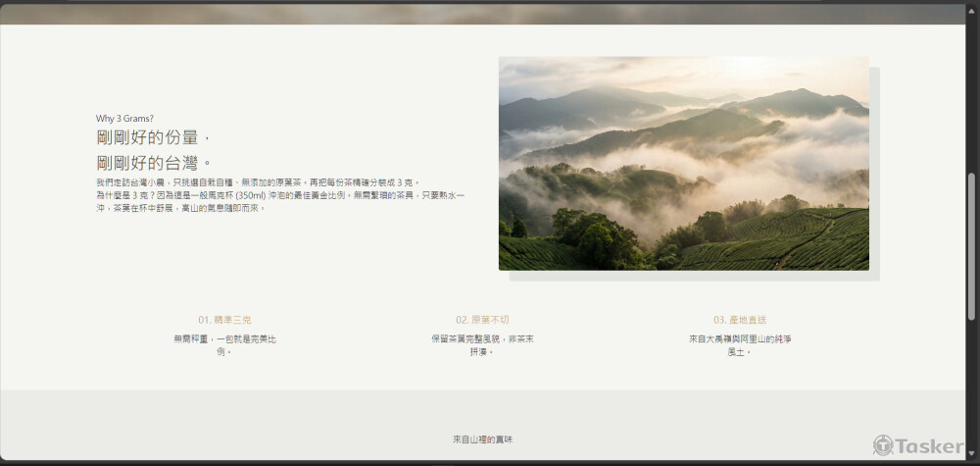Select the "03. 產地直送" feature title
Screen dimensions: 980x466
coord(740,320)
